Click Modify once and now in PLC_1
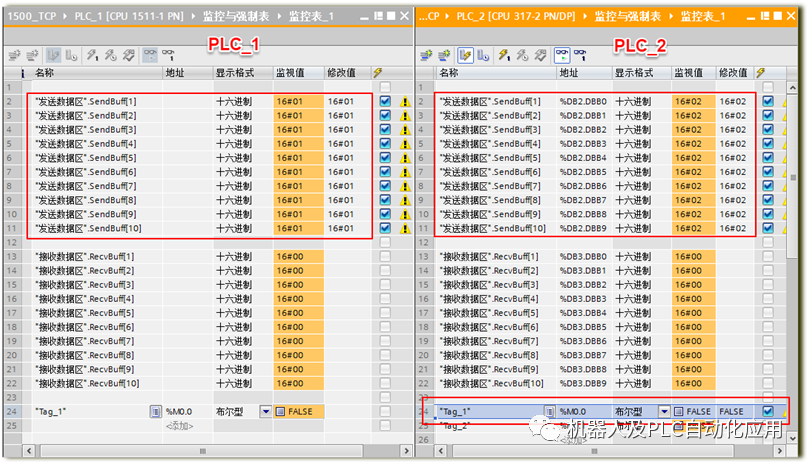 tap(92, 55)
